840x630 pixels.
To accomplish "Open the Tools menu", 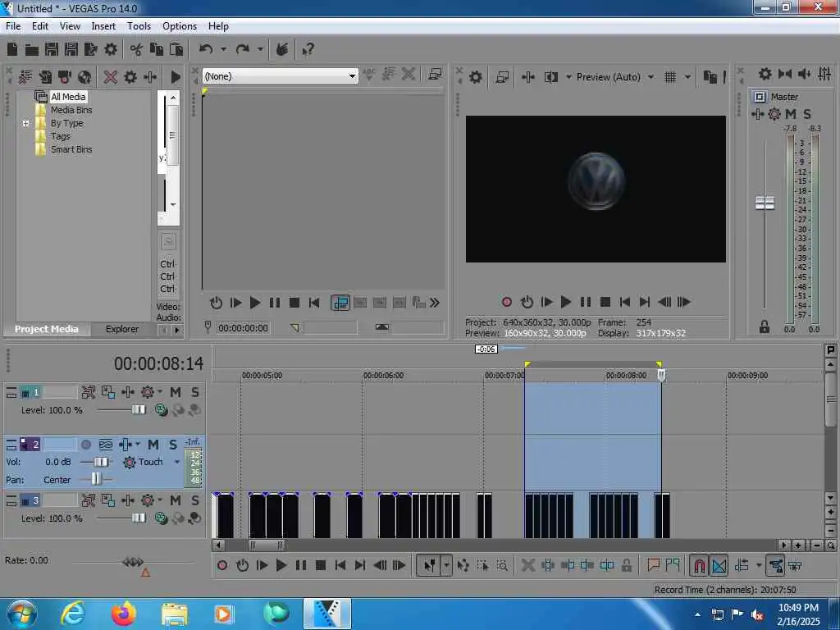I will click(139, 26).
